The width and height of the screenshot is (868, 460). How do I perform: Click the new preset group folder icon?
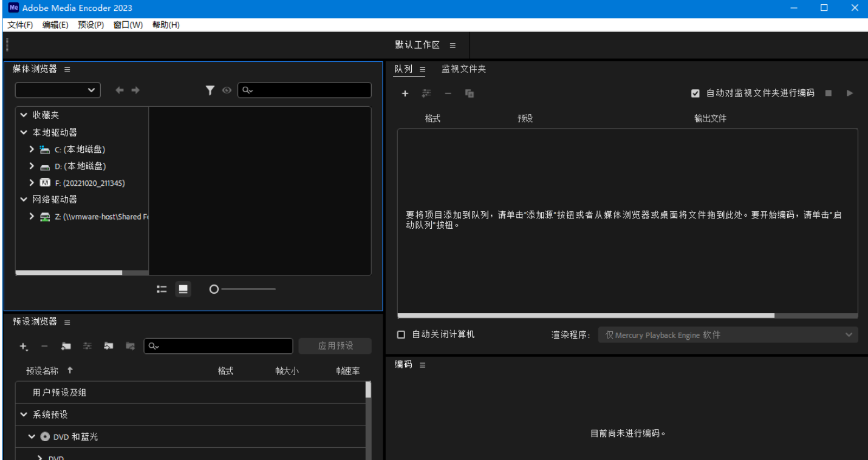[66, 346]
